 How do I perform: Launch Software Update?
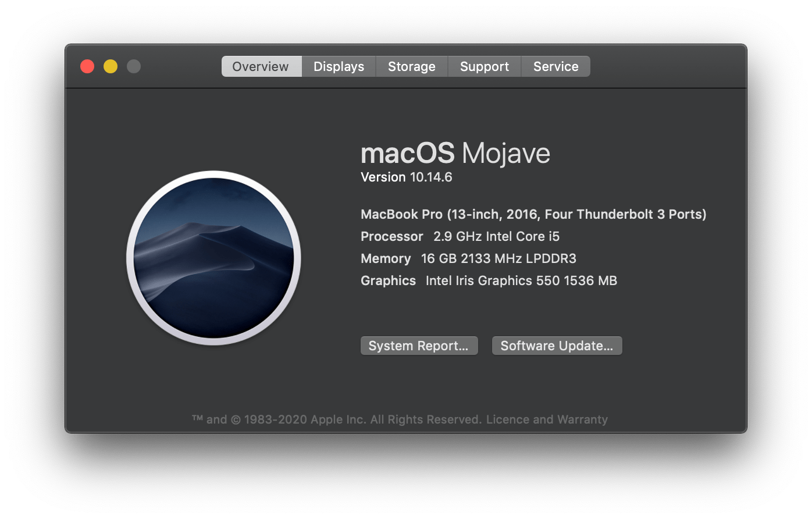pyautogui.click(x=557, y=345)
